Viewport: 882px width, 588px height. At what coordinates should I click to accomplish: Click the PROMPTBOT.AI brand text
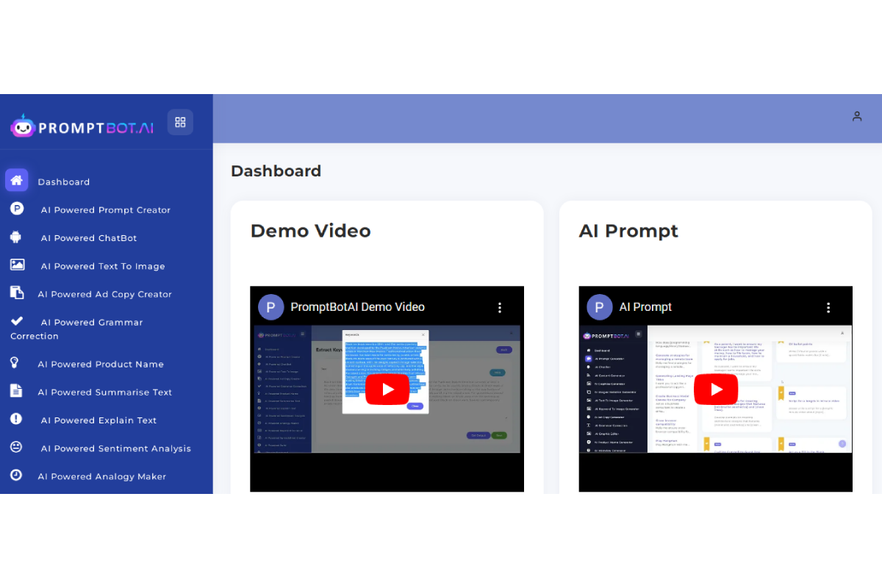[x=96, y=128]
